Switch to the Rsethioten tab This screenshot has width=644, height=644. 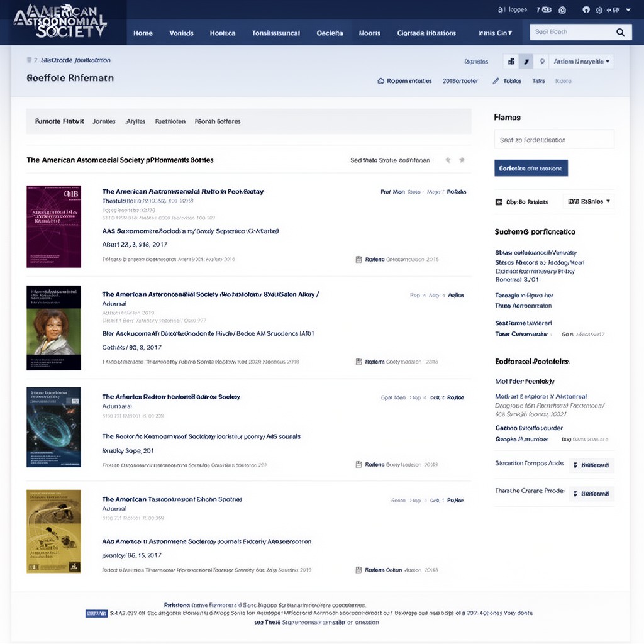pyautogui.click(x=170, y=121)
